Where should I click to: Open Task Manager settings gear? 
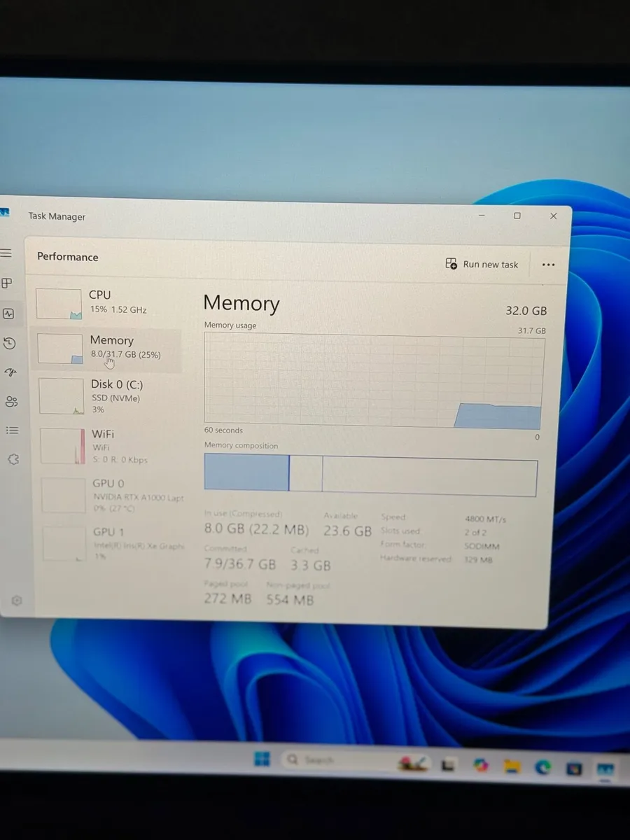(x=17, y=601)
